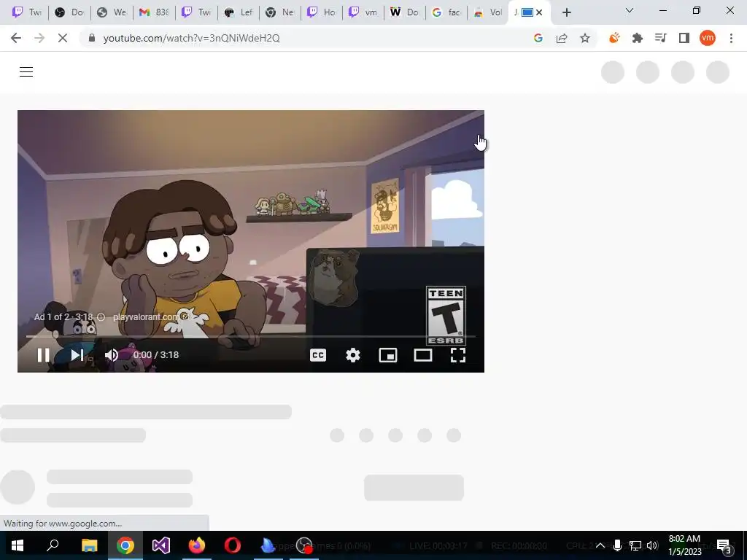
Task: Open File Explorer from taskbar
Action: tap(89, 545)
